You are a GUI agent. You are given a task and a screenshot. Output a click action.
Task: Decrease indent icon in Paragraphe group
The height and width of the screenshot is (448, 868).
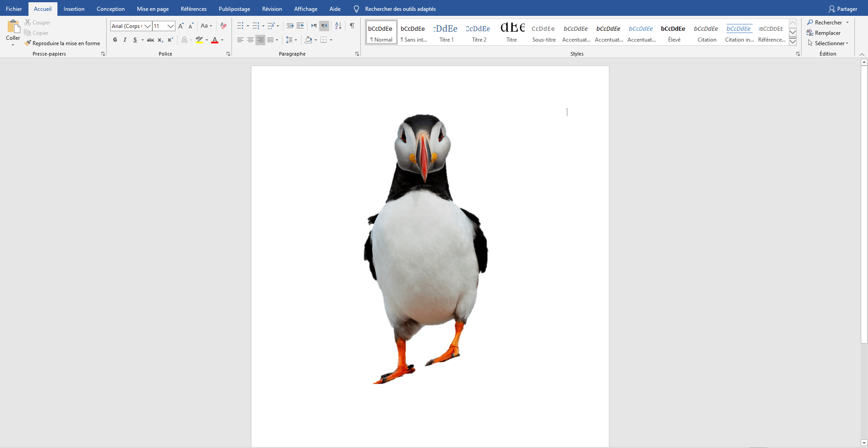coord(290,26)
